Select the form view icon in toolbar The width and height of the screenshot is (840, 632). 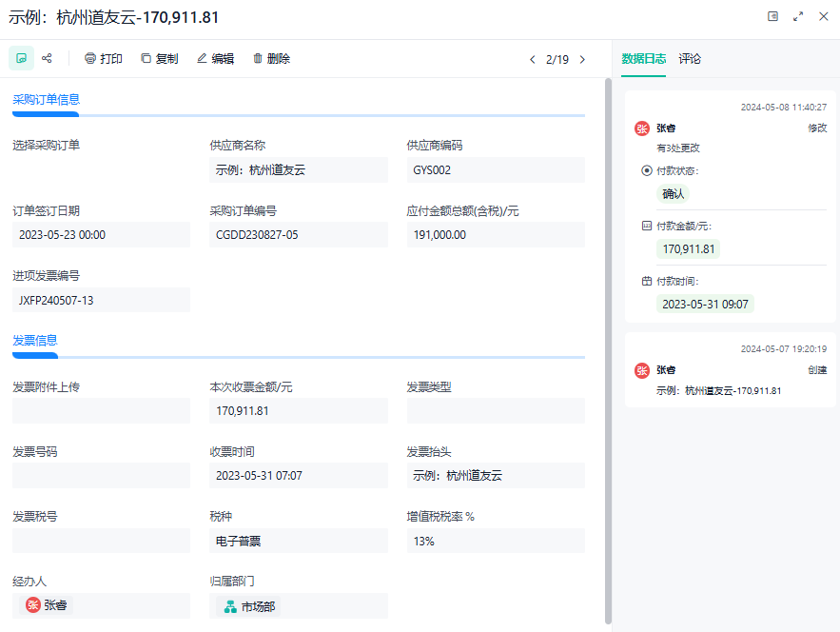click(x=22, y=58)
